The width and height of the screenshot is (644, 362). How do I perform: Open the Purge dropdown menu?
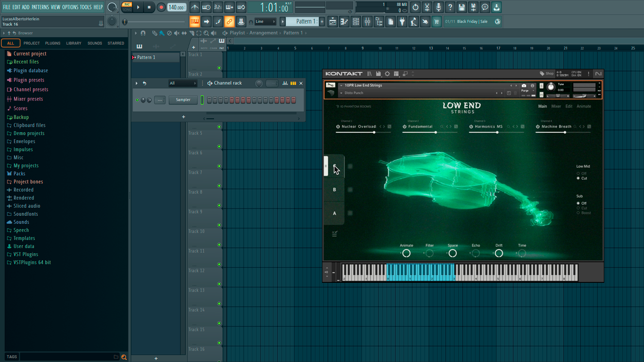(527, 90)
